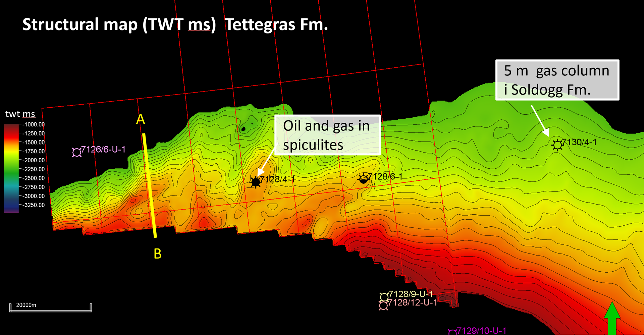This screenshot has height=335, width=644.
Task: Click the yellow 7128/9-U-1 well marker
Action: coord(384,297)
